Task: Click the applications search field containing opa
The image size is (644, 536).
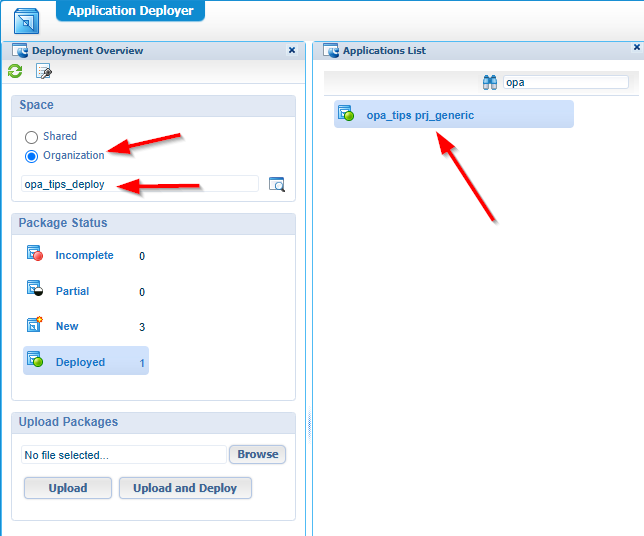Action: point(565,83)
